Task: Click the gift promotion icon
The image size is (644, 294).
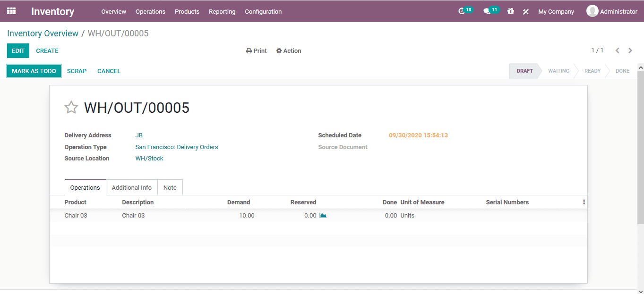Action: 510,11
